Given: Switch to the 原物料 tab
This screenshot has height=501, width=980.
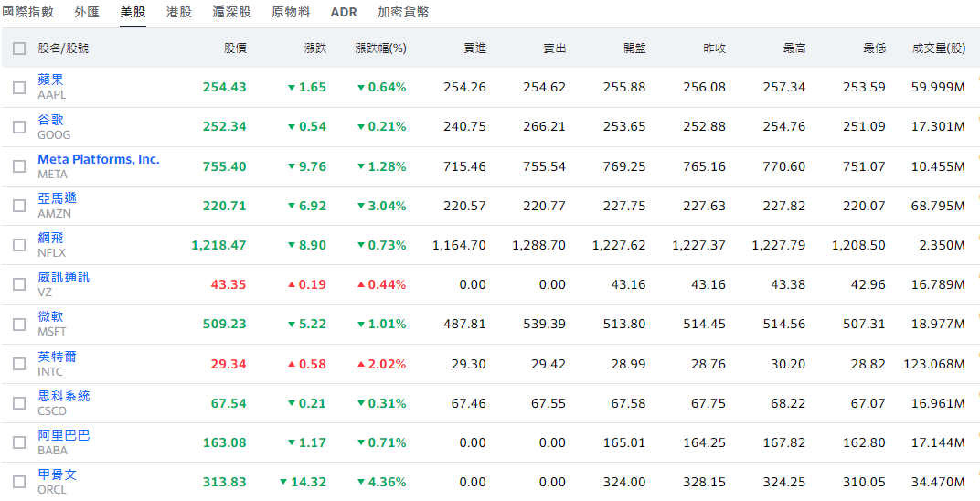Looking at the screenshot, I should click(291, 12).
